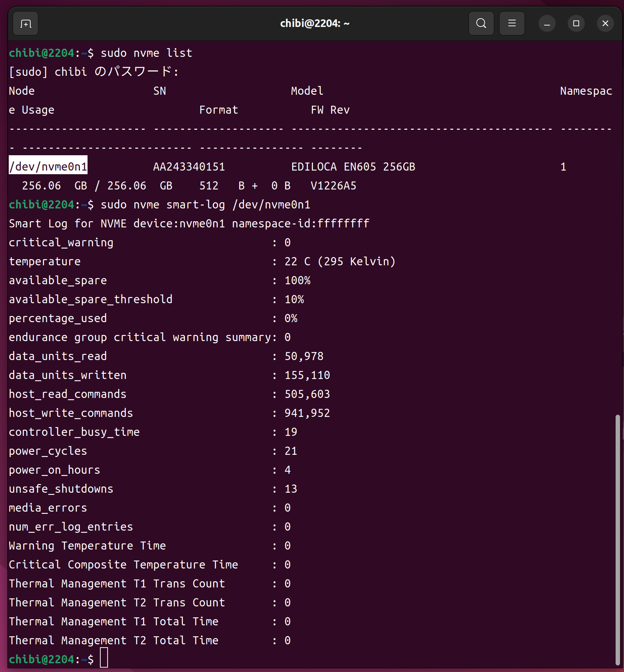Click the temperature value 22 C
Viewport: 624px width, 672px height.
[x=297, y=262]
